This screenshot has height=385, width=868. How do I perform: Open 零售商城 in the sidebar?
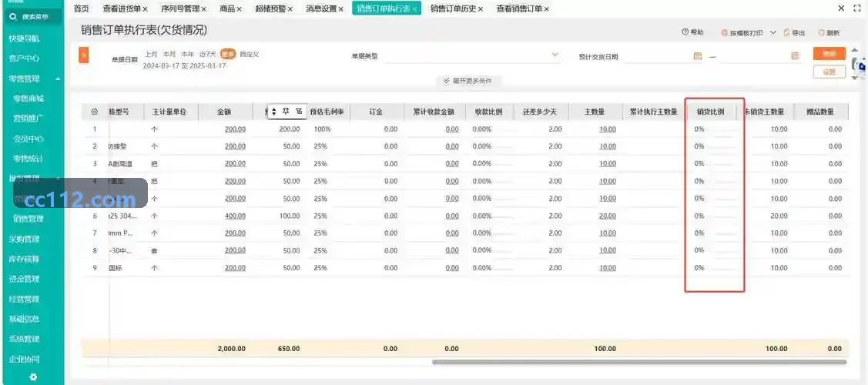[x=28, y=99]
